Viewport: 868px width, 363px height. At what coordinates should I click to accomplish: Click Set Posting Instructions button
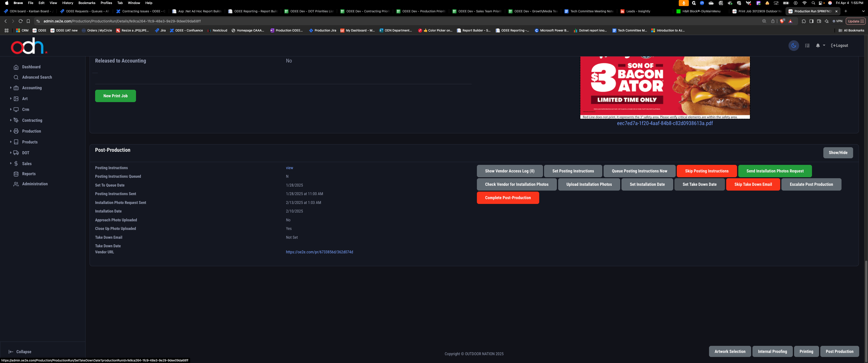[573, 171]
